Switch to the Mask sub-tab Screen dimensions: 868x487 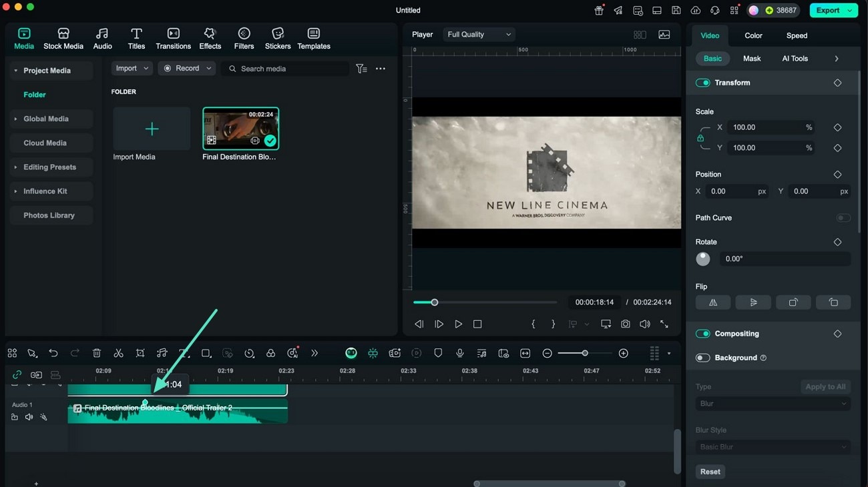coord(752,59)
